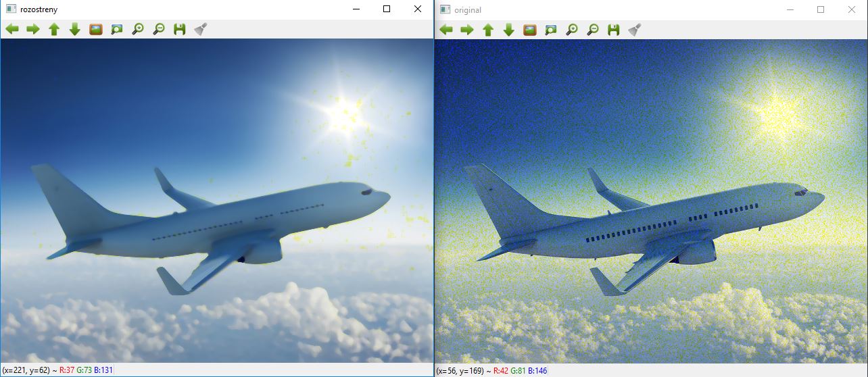Save the rozostreny image
868x377 pixels.
(179, 29)
